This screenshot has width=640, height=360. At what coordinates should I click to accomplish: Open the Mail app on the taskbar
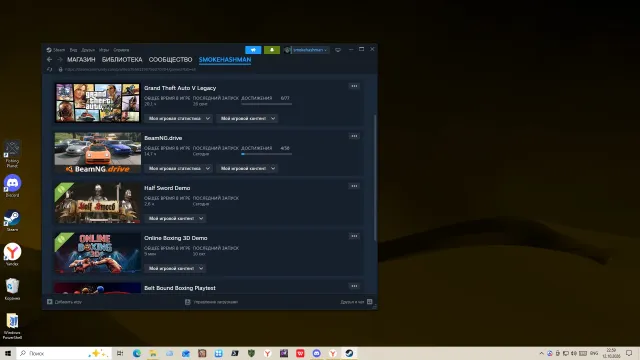186,353
